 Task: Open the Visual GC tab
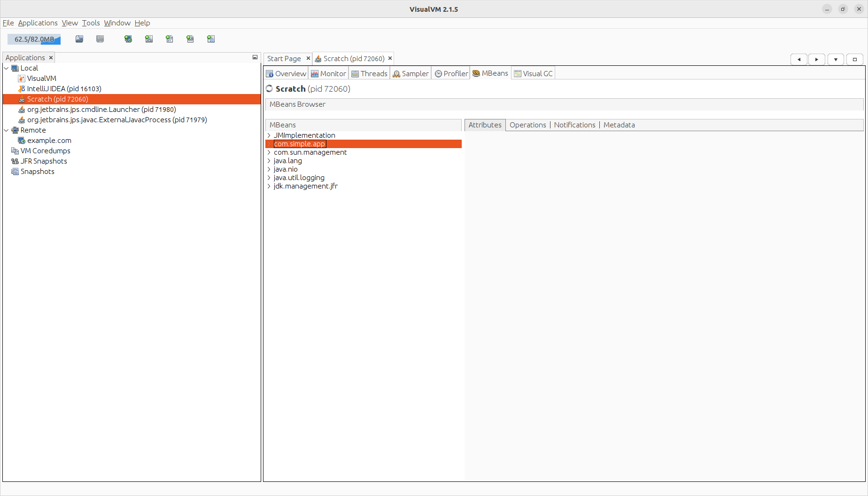[533, 74]
